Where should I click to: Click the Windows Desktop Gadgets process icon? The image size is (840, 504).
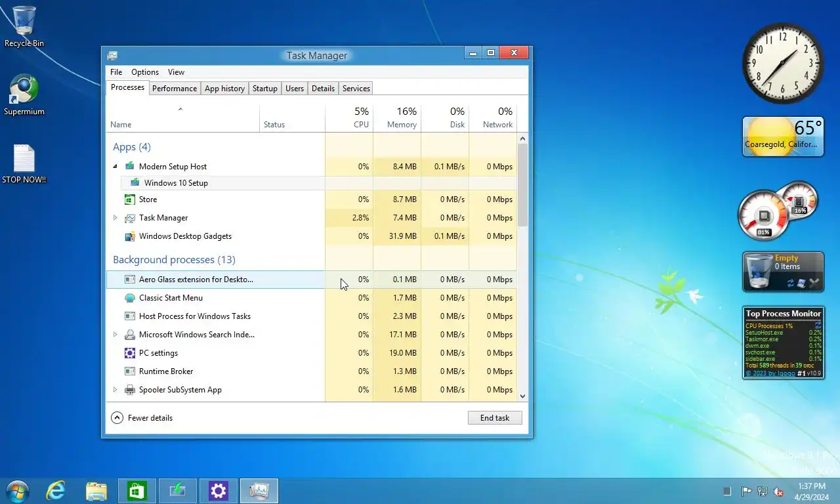(130, 236)
